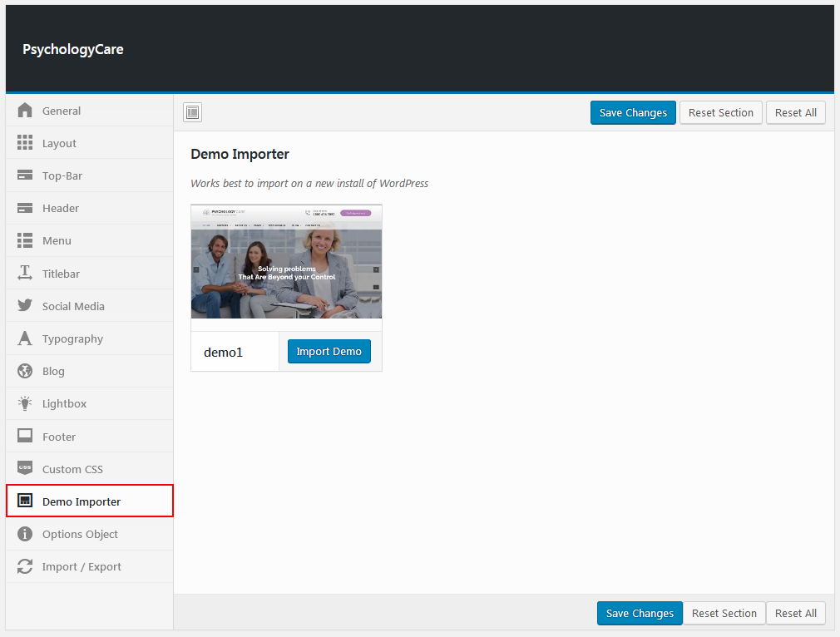Click the Twitter bird Social Media icon
Screen dimensions: 840x637
[25, 306]
